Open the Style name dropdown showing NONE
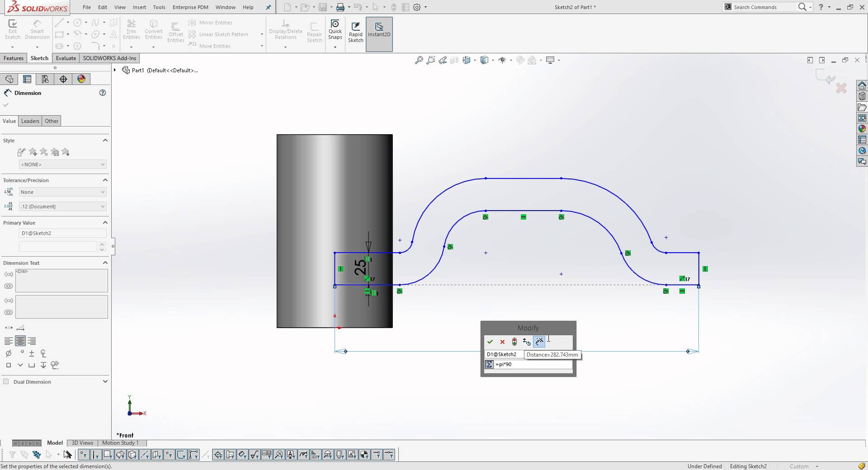 tap(62, 164)
